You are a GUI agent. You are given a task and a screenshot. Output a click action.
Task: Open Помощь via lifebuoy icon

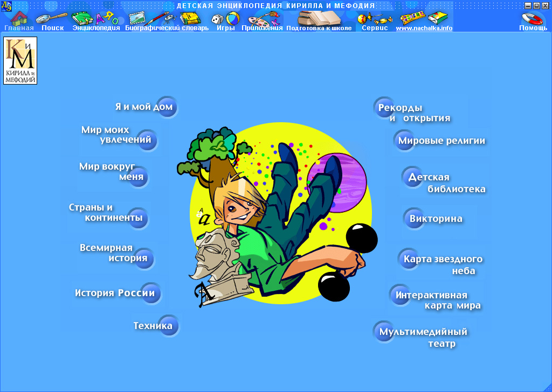pyautogui.click(x=533, y=18)
